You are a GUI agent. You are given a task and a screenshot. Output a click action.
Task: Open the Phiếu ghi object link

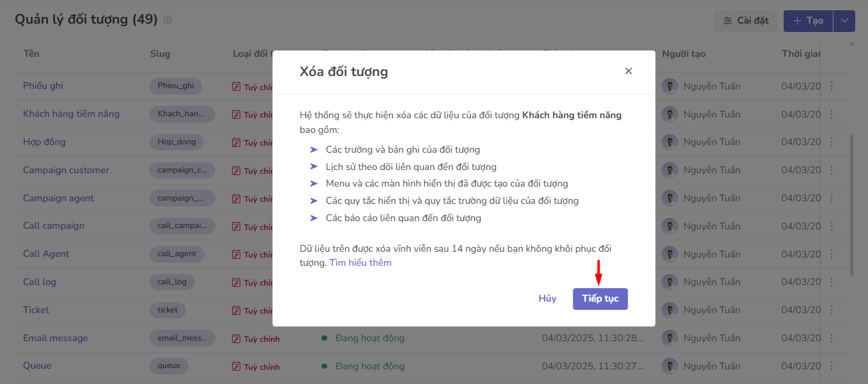[43, 86]
